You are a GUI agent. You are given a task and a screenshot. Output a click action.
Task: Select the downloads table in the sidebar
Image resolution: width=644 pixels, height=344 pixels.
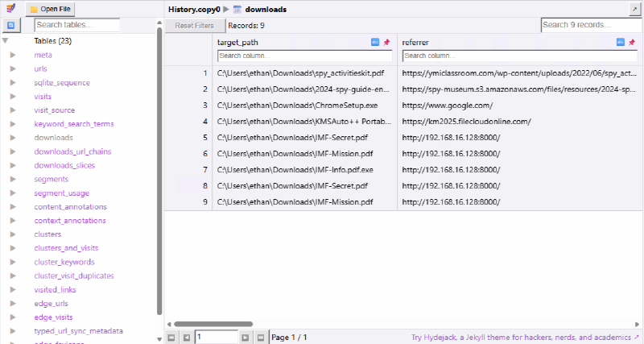pyautogui.click(x=53, y=138)
